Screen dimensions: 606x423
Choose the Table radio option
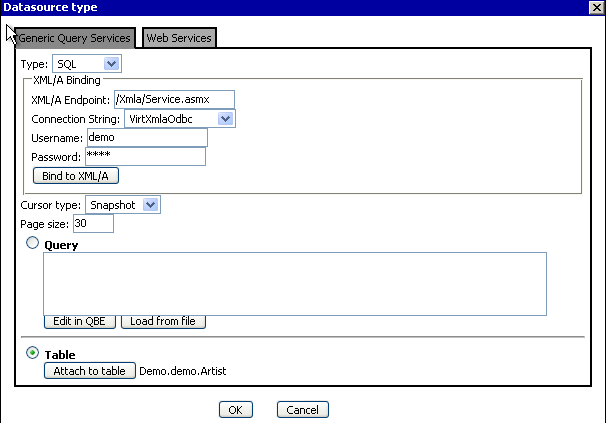click(x=32, y=353)
